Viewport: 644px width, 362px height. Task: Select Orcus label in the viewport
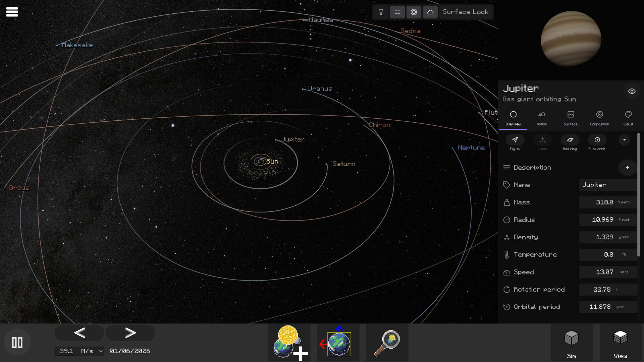pyautogui.click(x=19, y=188)
